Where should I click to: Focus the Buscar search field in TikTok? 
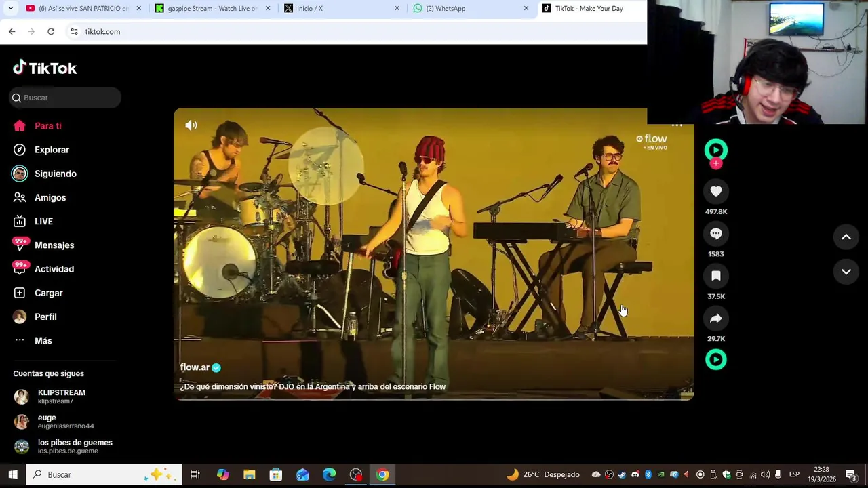pyautogui.click(x=65, y=98)
